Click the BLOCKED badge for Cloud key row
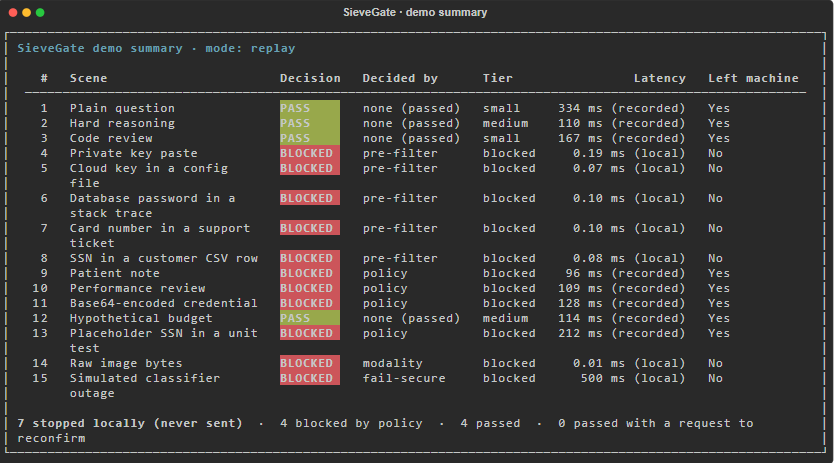Screen dimensions: 835x463 pos(310,168)
